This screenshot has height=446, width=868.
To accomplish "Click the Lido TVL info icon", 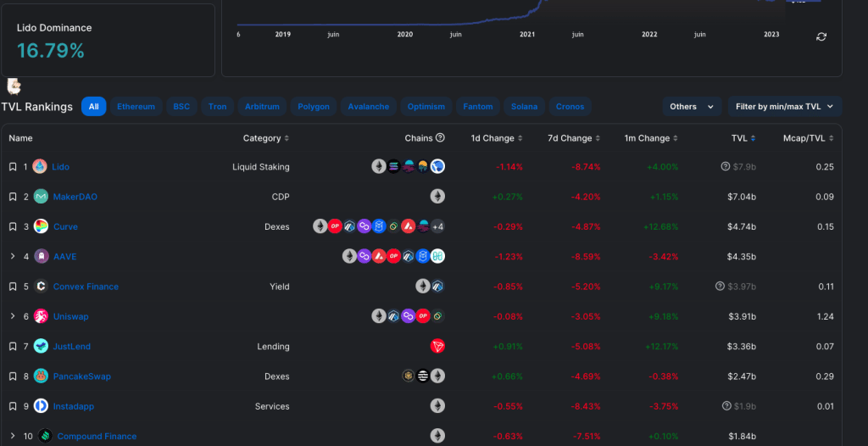I will 726,166.
